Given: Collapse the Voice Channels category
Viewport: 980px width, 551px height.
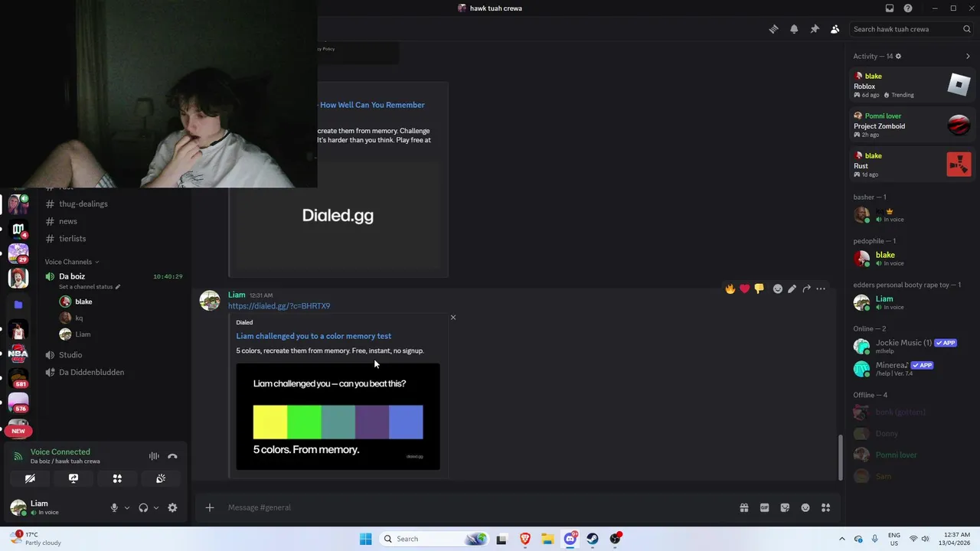Looking at the screenshot, I should 72,262.
